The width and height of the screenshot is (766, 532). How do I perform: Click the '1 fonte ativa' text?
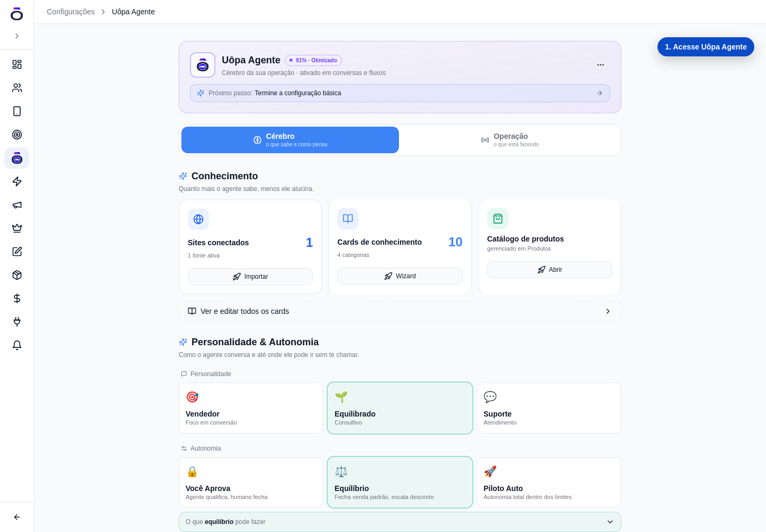(x=204, y=255)
